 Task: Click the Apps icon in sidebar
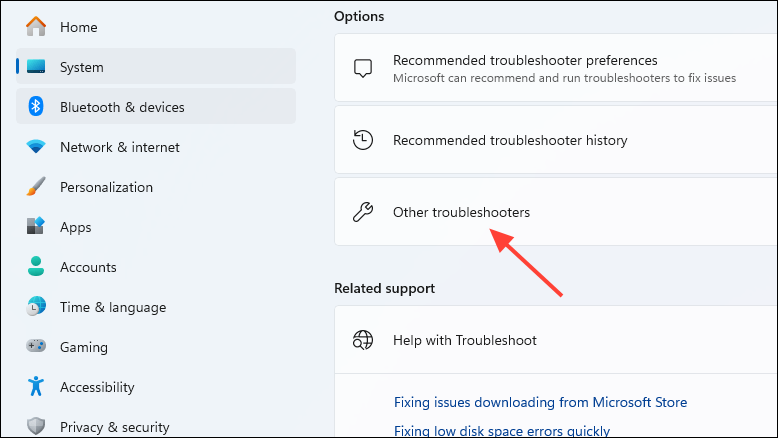(x=36, y=226)
